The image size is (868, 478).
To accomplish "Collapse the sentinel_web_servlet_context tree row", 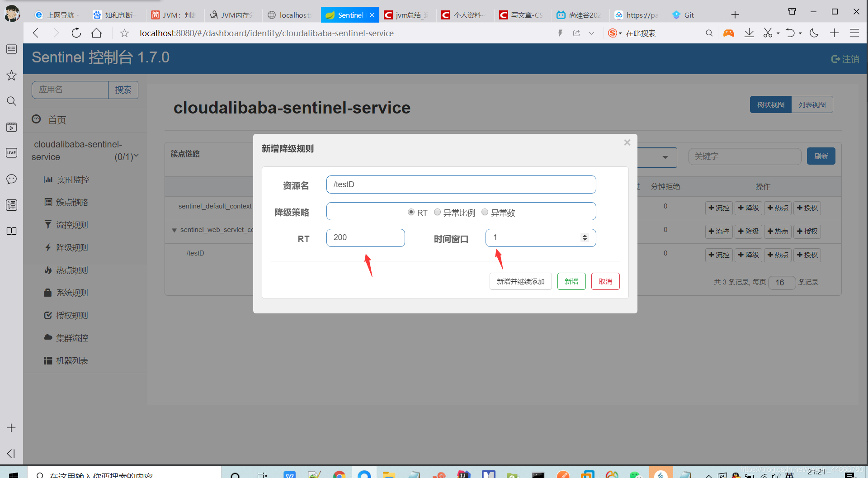I will tap(174, 230).
